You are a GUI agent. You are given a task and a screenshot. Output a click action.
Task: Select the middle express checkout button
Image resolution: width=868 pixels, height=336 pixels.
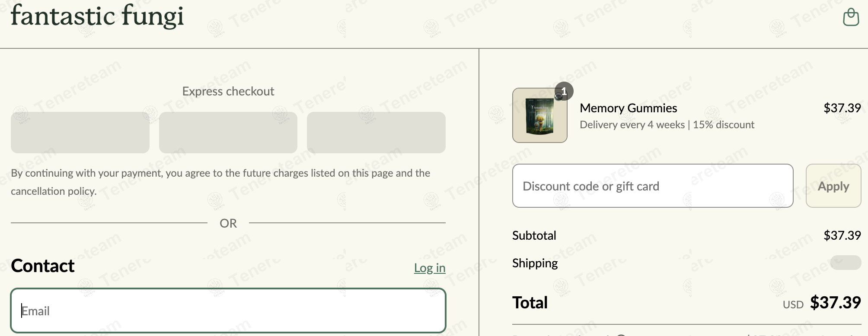(228, 133)
